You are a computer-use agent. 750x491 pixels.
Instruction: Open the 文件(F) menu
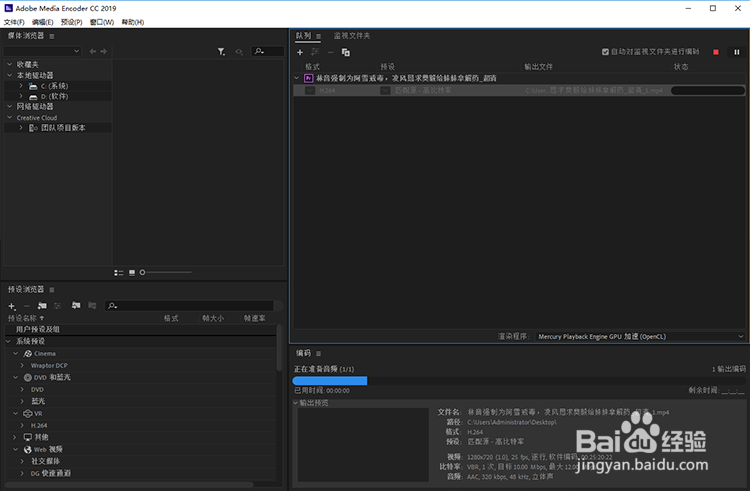coord(14,22)
